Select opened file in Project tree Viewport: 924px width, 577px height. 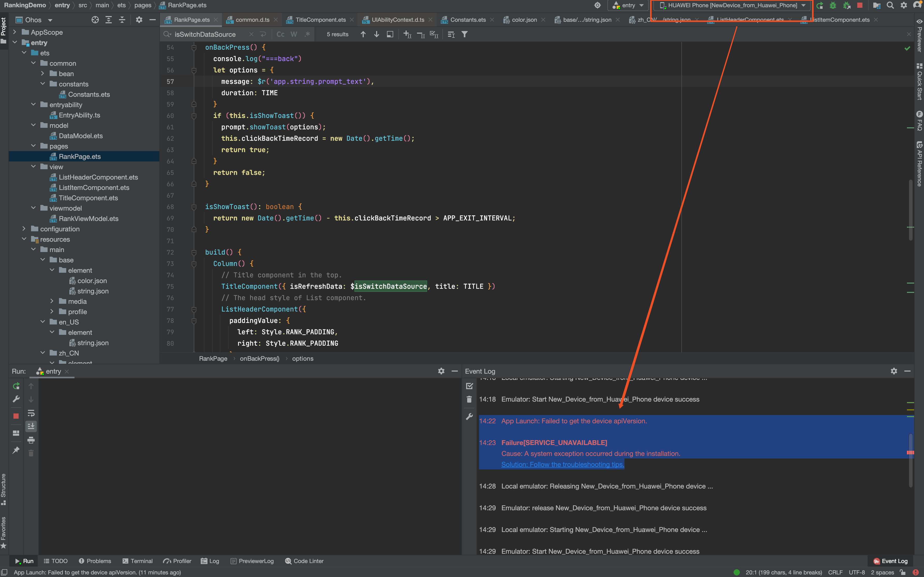click(x=95, y=20)
